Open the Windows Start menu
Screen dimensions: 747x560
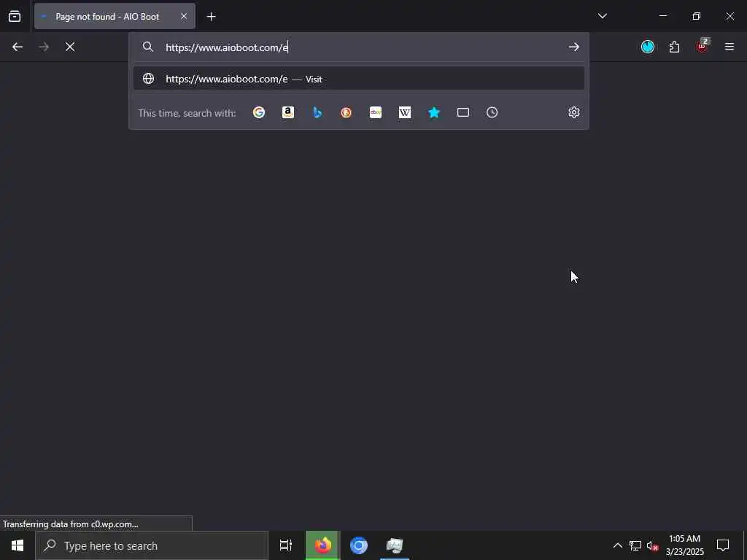[18, 545]
